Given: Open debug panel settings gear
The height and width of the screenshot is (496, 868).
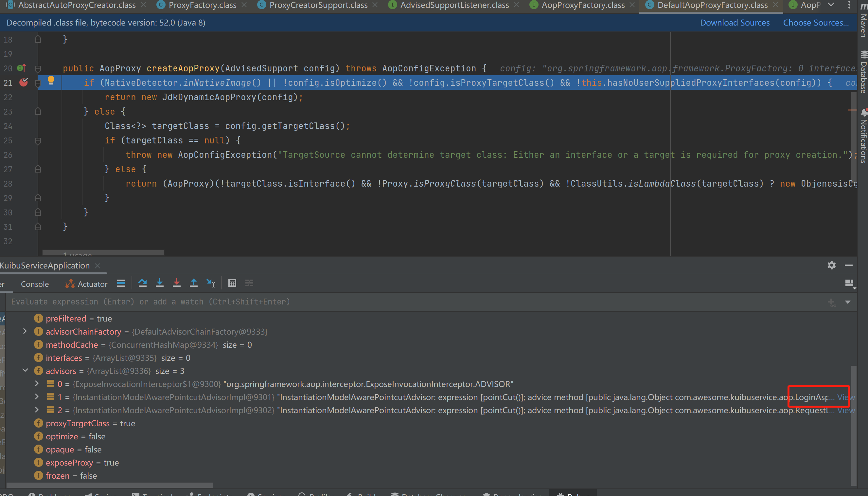Looking at the screenshot, I should coord(832,265).
